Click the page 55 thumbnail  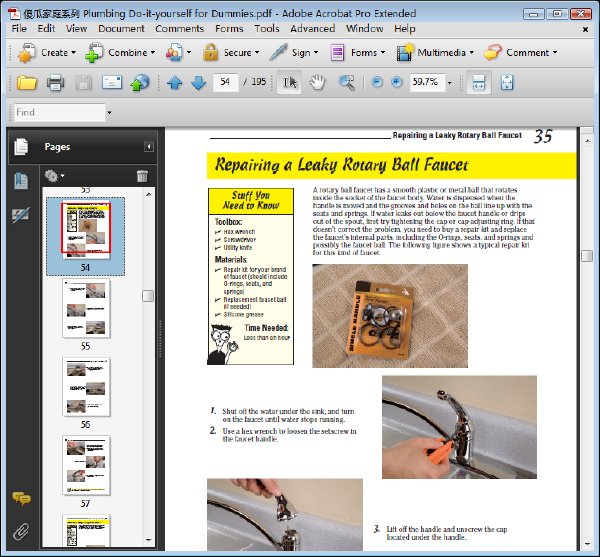[86, 308]
